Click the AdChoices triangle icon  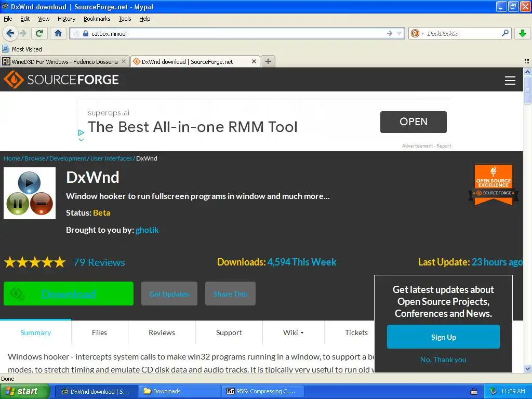(x=81, y=132)
